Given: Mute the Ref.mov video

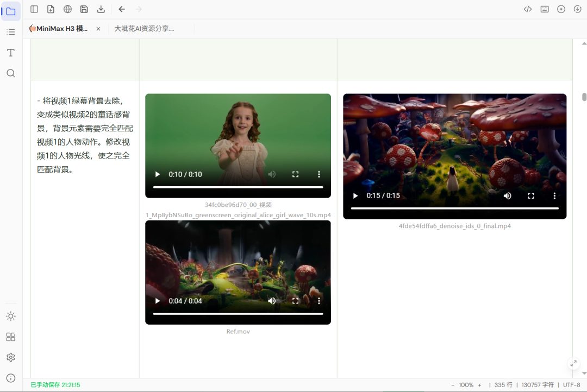Looking at the screenshot, I should pos(272,301).
